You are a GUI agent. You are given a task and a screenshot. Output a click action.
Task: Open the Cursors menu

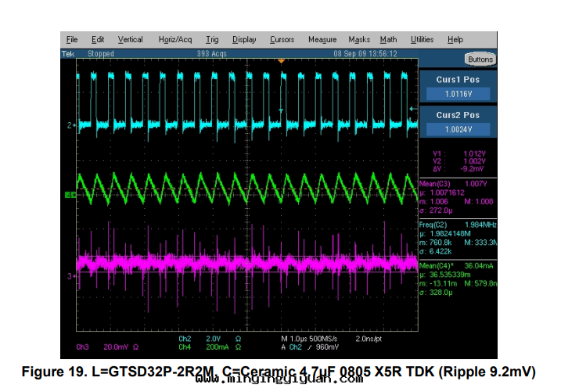coord(282,39)
